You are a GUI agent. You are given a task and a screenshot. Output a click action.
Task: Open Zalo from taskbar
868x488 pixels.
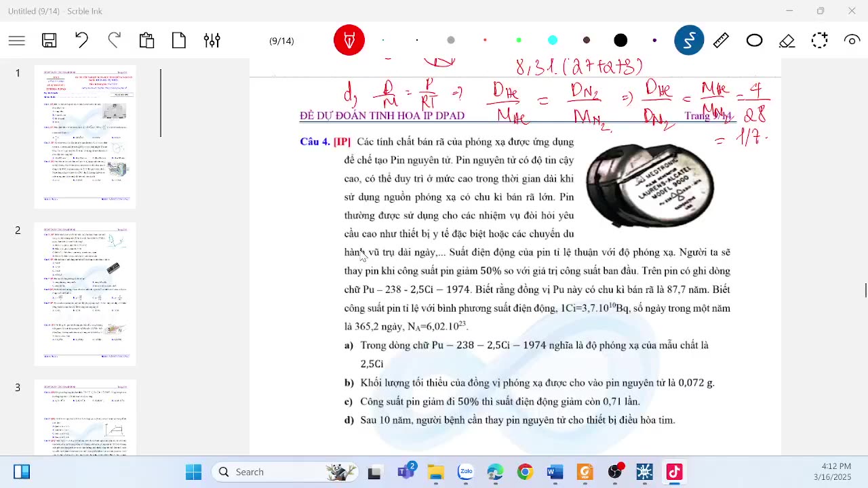coord(465,472)
